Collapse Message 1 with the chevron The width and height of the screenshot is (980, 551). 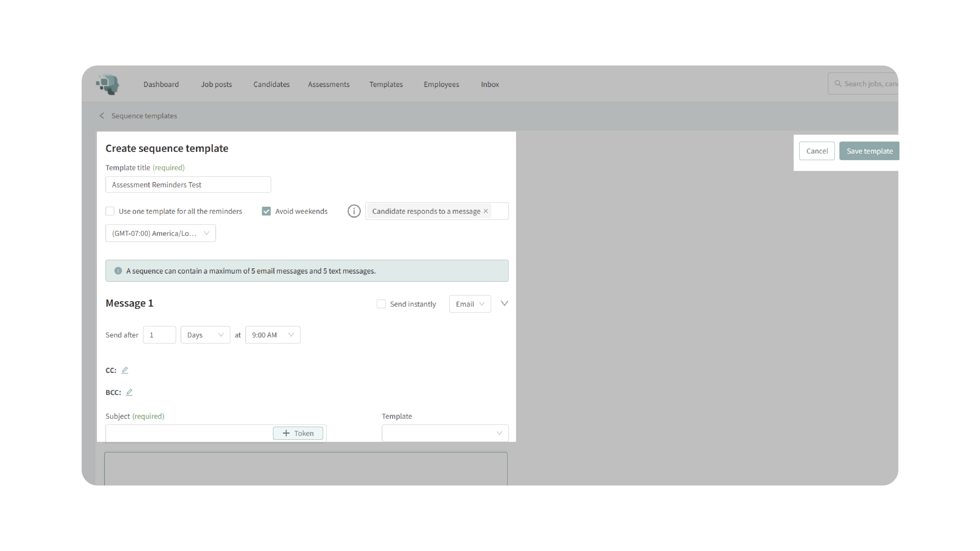504,303
